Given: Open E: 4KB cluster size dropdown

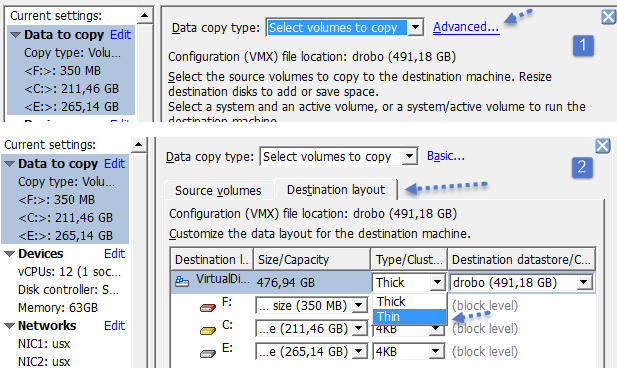Looking at the screenshot, I should coord(436,352).
